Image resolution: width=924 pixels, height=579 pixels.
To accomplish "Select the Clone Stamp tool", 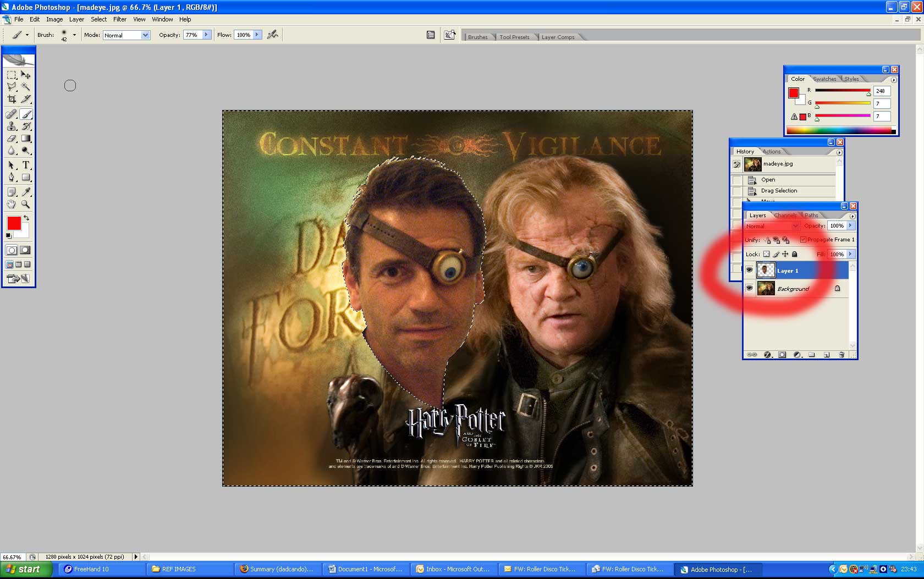I will coord(12,126).
